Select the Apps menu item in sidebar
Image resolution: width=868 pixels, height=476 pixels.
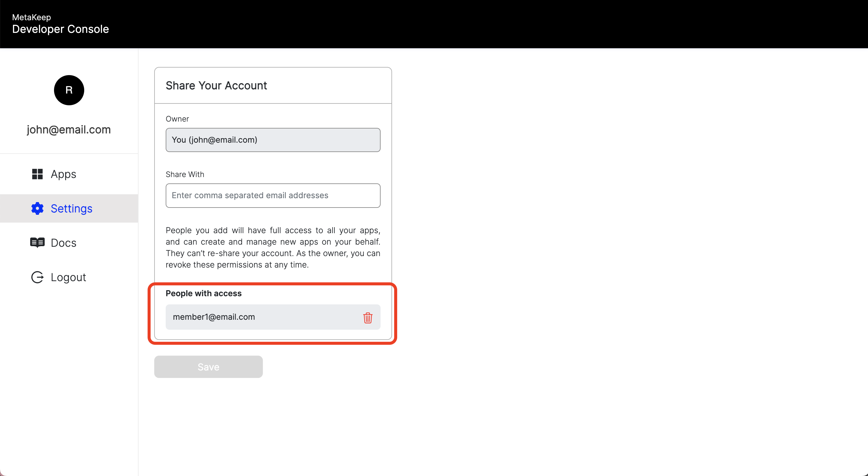tap(63, 173)
